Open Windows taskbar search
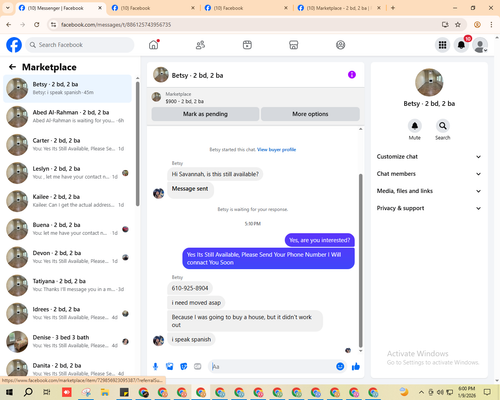This screenshot has width=500, height=400. 28,392
